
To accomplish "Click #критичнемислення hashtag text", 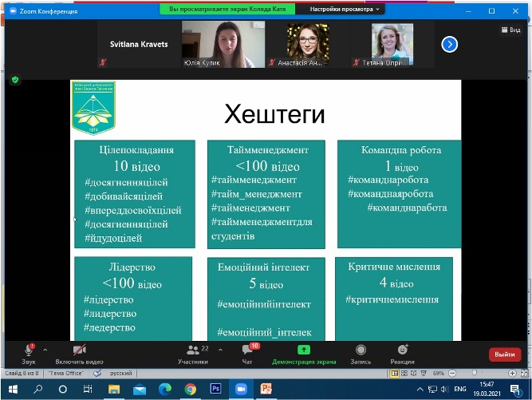I will (392, 299).
